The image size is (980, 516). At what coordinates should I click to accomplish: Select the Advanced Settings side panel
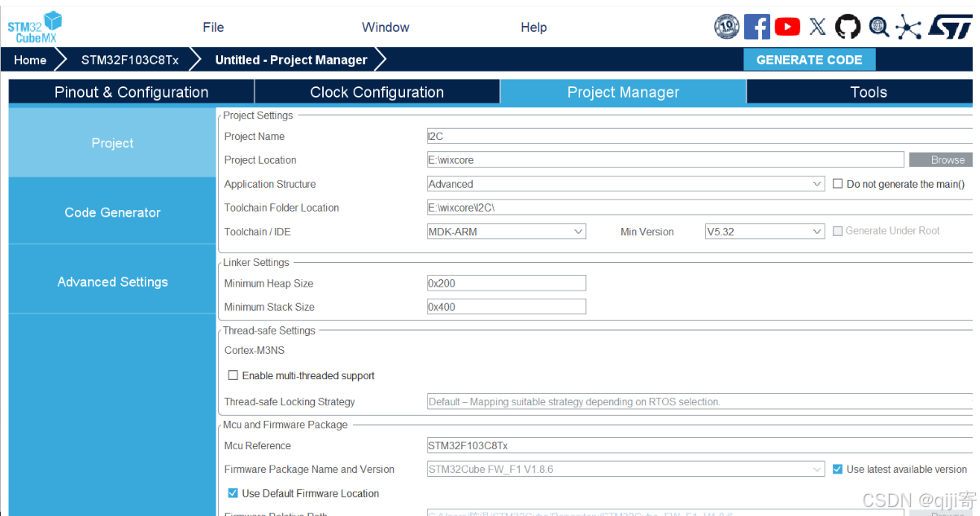click(x=112, y=282)
